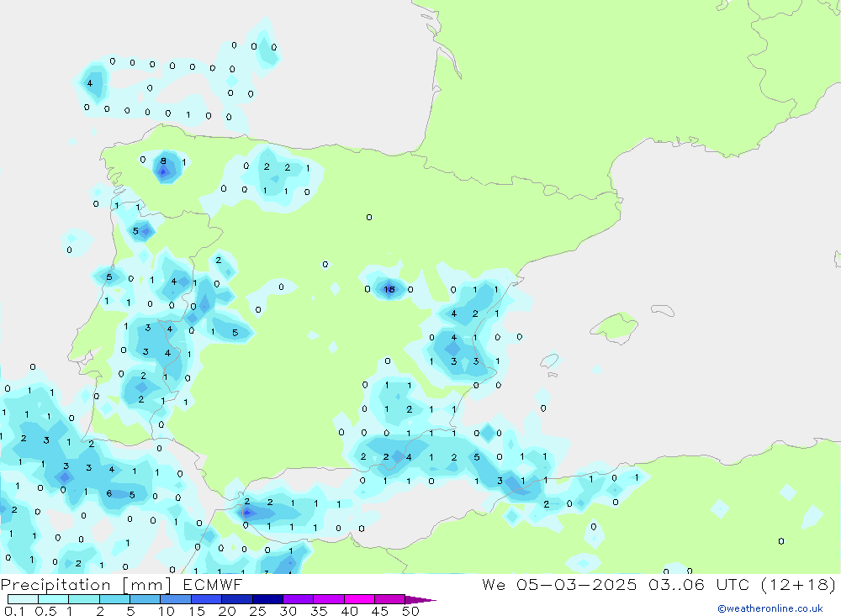
Task: Click the "40" legend scale label
Action: point(349,611)
